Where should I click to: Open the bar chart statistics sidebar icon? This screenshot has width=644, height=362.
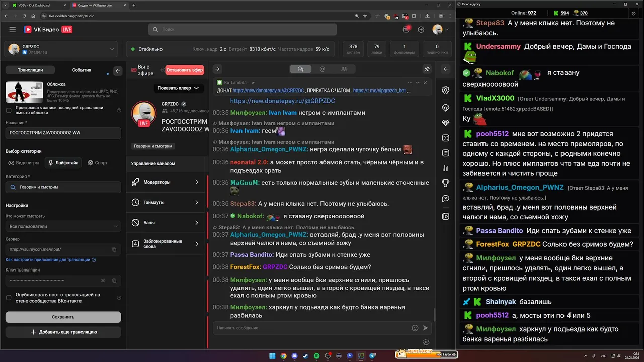click(446, 168)
